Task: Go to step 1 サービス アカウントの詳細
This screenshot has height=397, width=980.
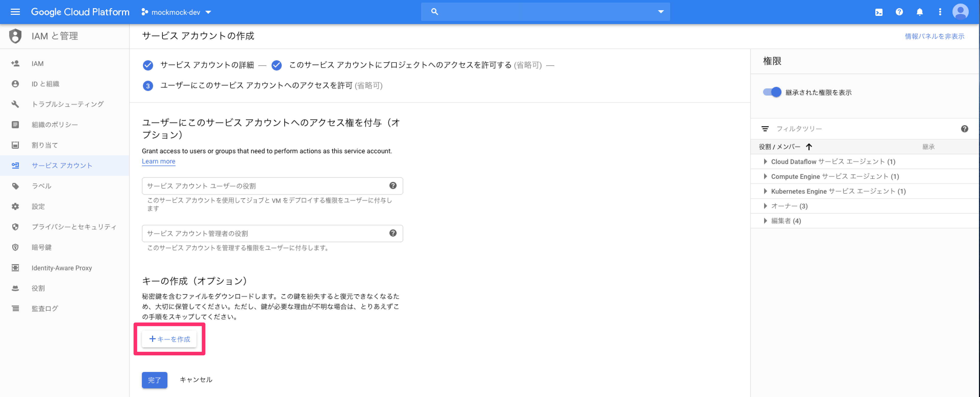Action: pos(198,65)
